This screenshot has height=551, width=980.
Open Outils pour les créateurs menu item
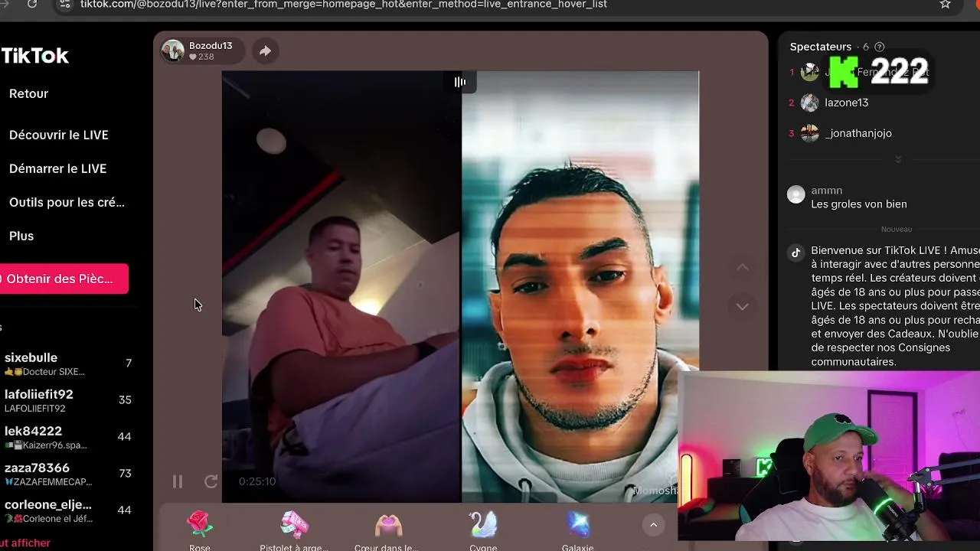[67, 202]
